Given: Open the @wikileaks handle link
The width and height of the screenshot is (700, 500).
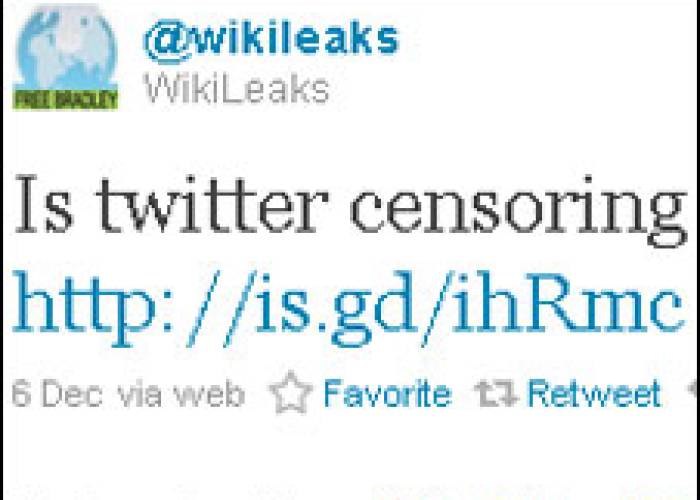Looking at the screenshot, I should (x=271, y=41).
